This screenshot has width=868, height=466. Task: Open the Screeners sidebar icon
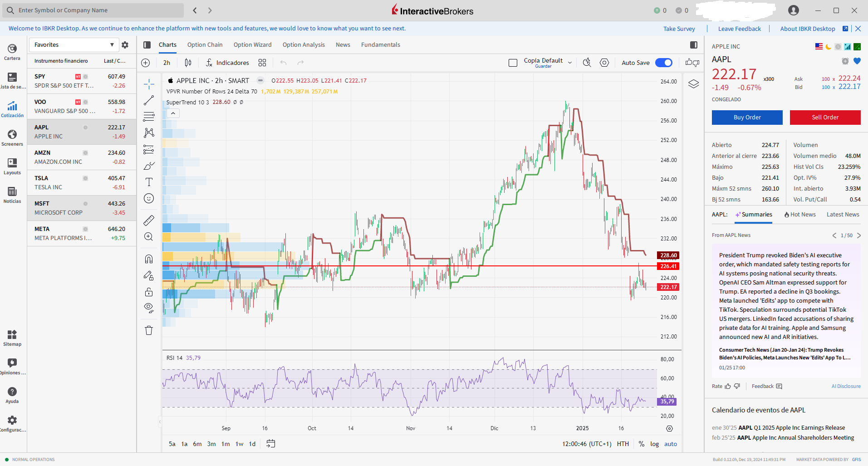click(x=12, y=138)
